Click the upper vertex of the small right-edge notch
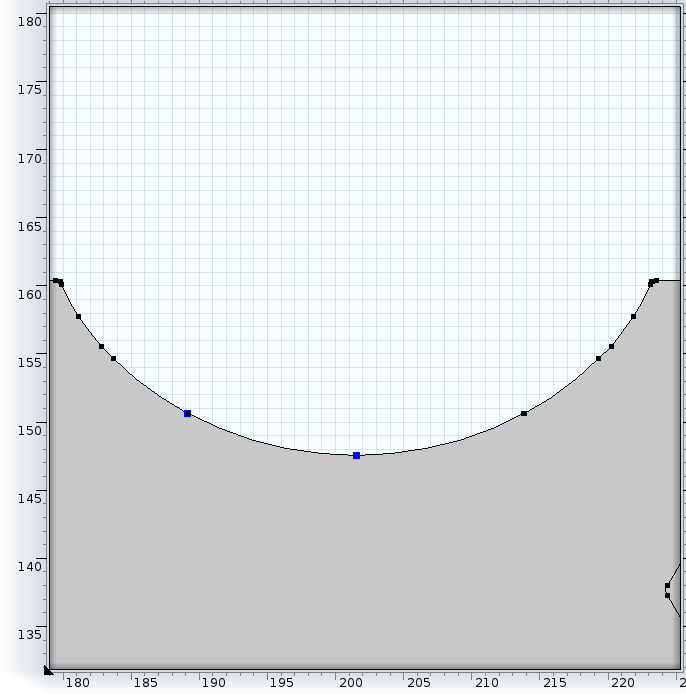Viewport: 686px width, 694px height. [667, 585]
